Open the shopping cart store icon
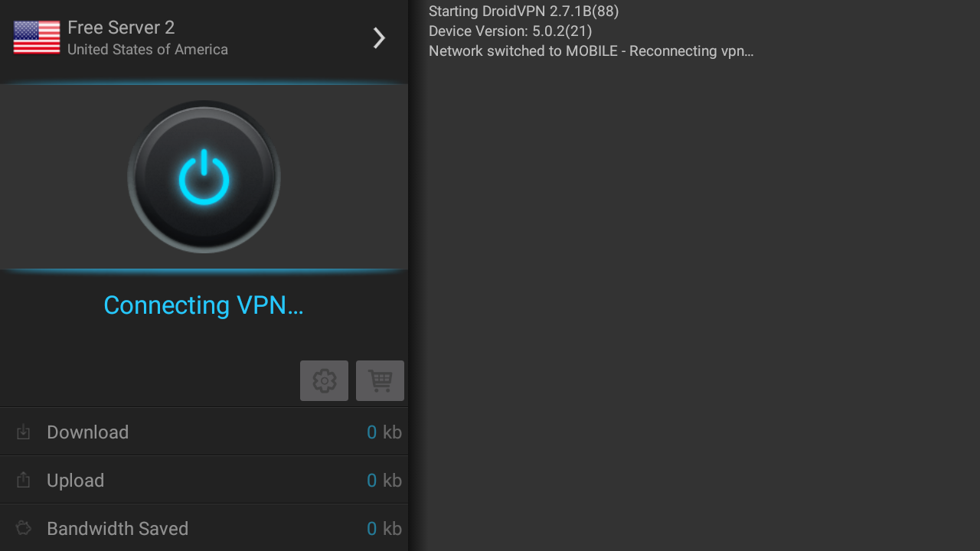 tap(380, 380)
